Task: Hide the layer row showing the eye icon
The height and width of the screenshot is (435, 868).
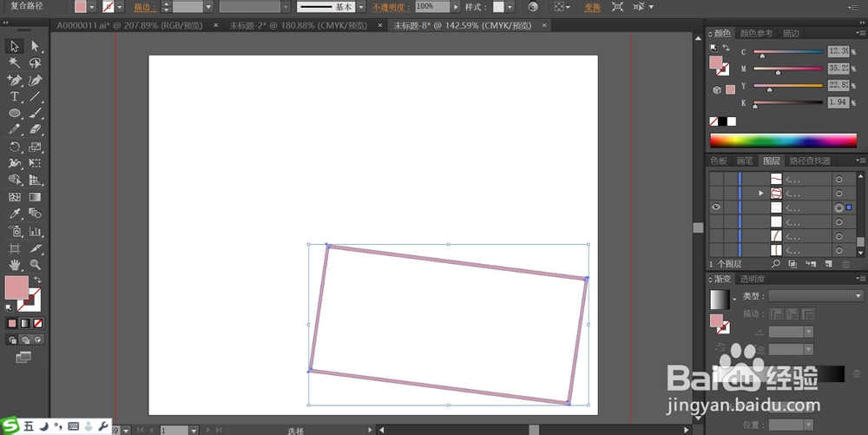Action: (x=716, y=207)
